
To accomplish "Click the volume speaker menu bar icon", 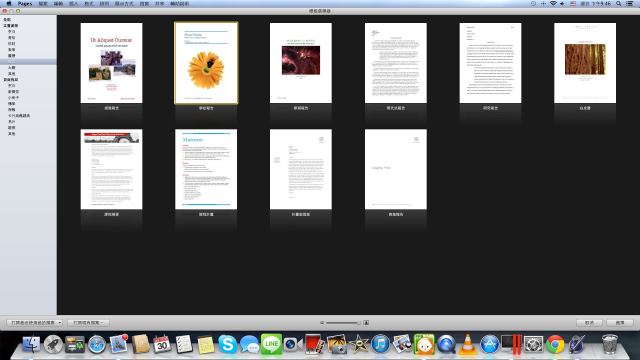I will coord(562,4).
